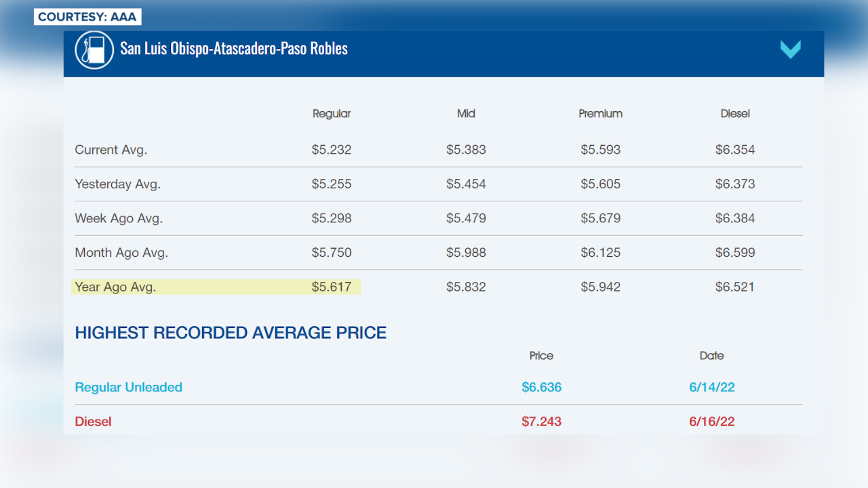Image resolution: width=868 pixels, height=488 pixels.
Task: Click the Highest Recorded Average Price heading
Action: coord(231,333)
